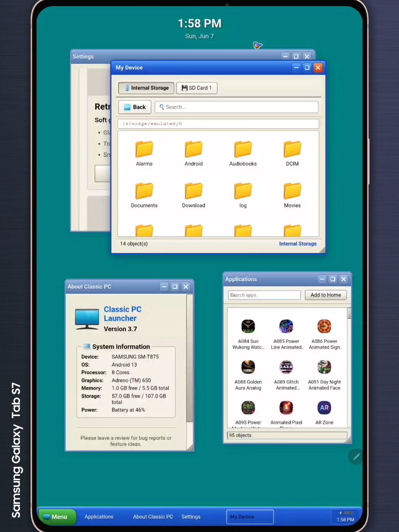Viewport: 399px width, 532px height.
Task: Select A088 Golden Aura Analog app icon
Action: (248, 367)
